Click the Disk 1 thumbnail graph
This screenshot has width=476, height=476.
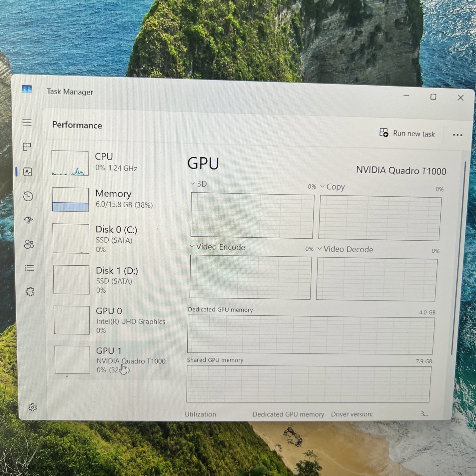(71, 280)
